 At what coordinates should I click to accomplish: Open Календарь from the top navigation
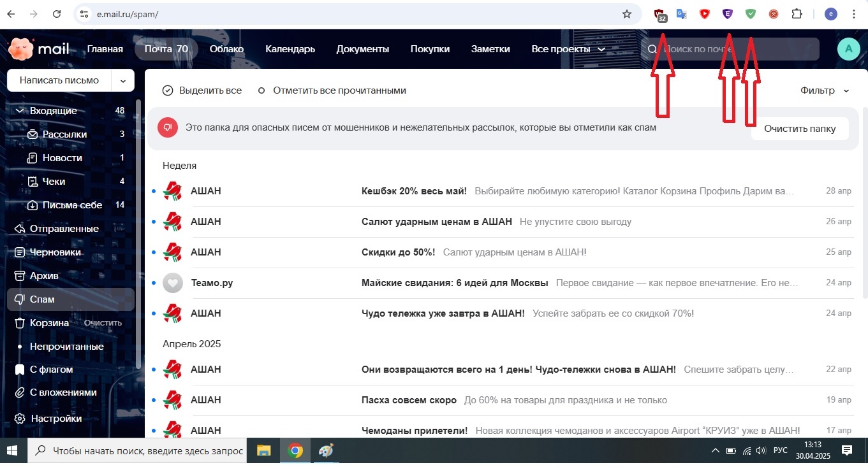290,49
